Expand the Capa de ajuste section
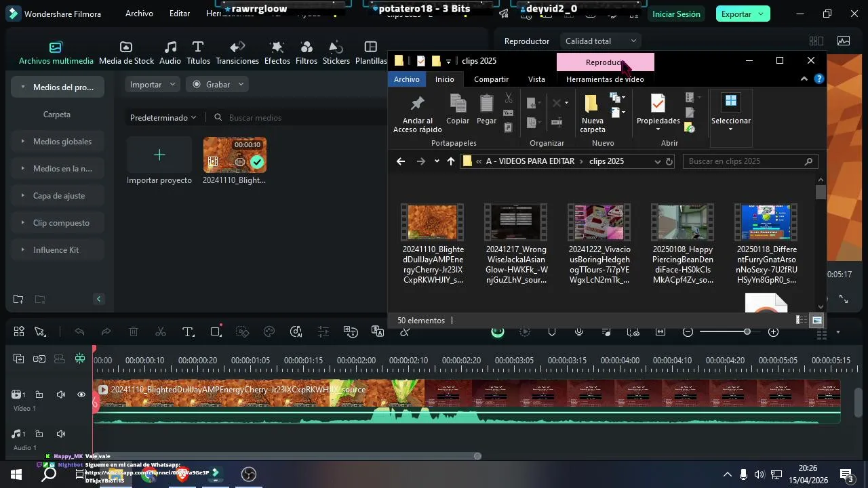Image resolution: width=868 pixels, height=488 pixels. (23, 196)
